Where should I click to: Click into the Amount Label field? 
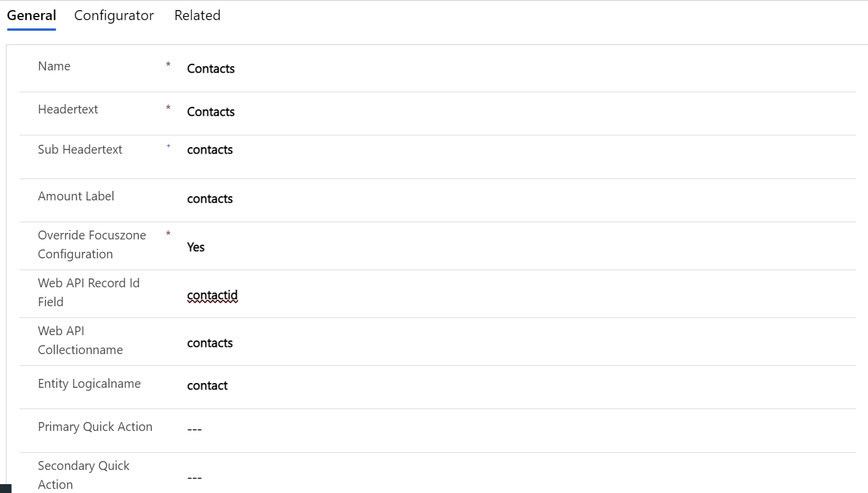tap(210, 199)
